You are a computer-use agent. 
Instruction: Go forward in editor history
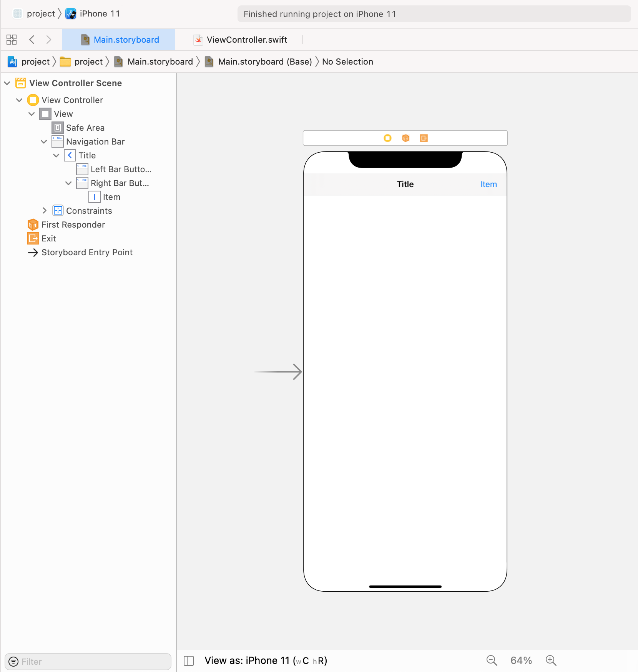click(x=48, y=40)
